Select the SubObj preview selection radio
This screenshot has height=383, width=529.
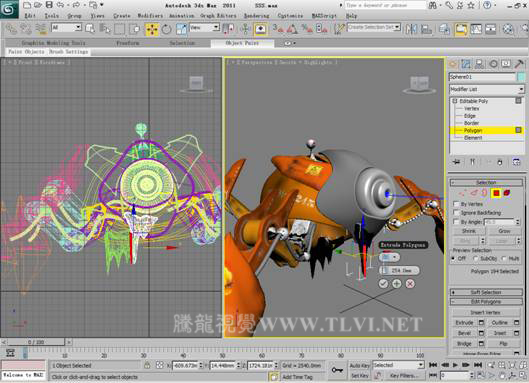475,258
